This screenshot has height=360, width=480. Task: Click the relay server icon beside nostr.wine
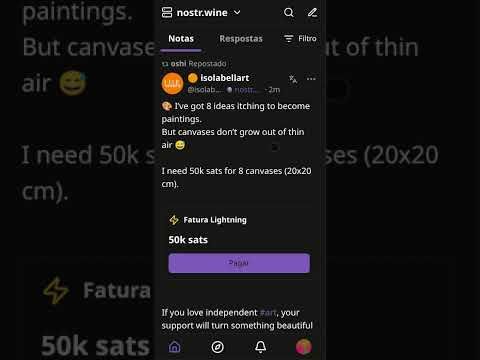[x=167, y=13]
